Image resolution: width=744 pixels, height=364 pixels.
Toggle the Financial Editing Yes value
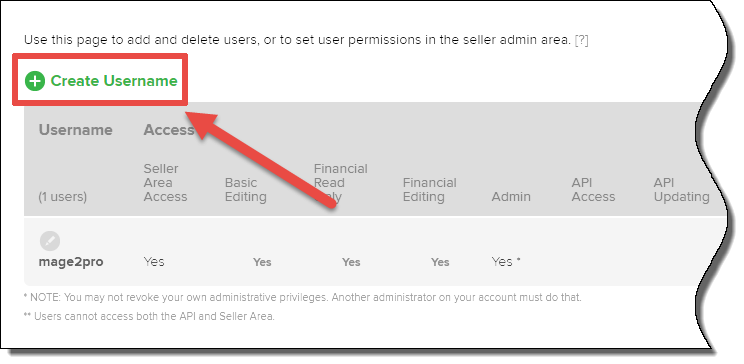(440, 262)
